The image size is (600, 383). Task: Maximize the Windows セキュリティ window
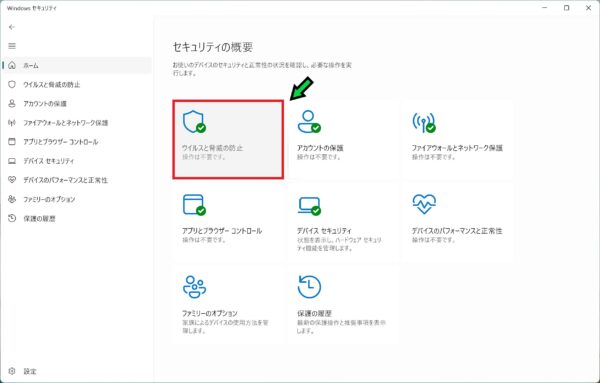coord(567,8)
